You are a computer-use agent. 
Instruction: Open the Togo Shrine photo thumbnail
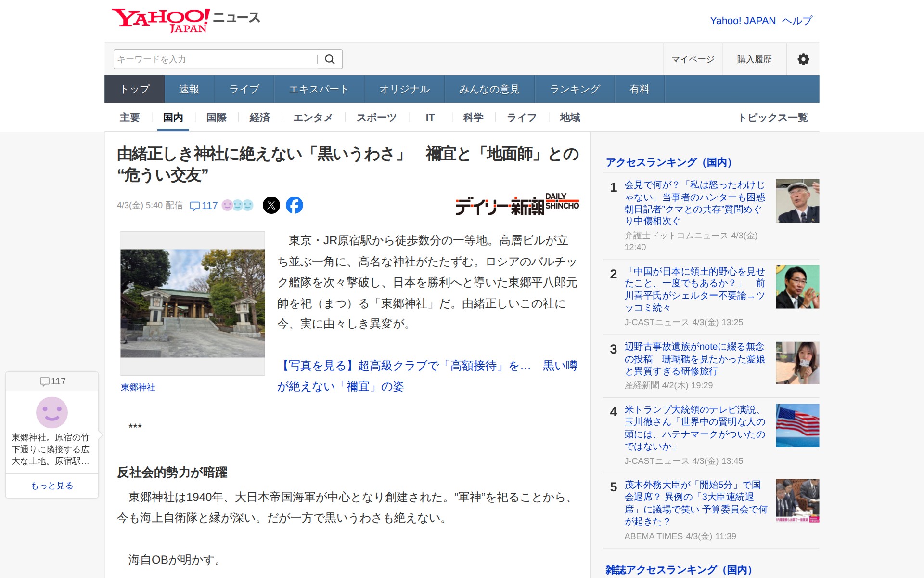tap(192, 303)
